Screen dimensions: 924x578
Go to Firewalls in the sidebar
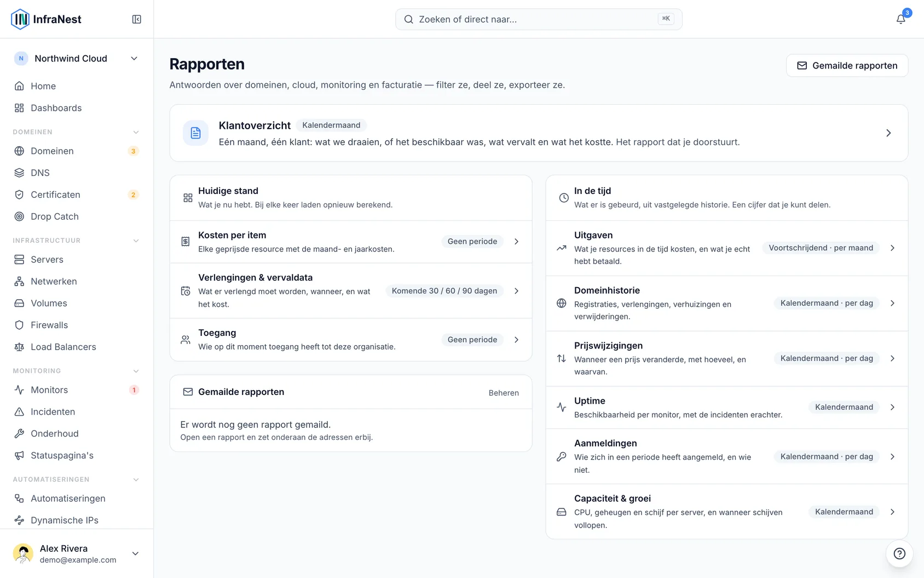pos(77,325)
